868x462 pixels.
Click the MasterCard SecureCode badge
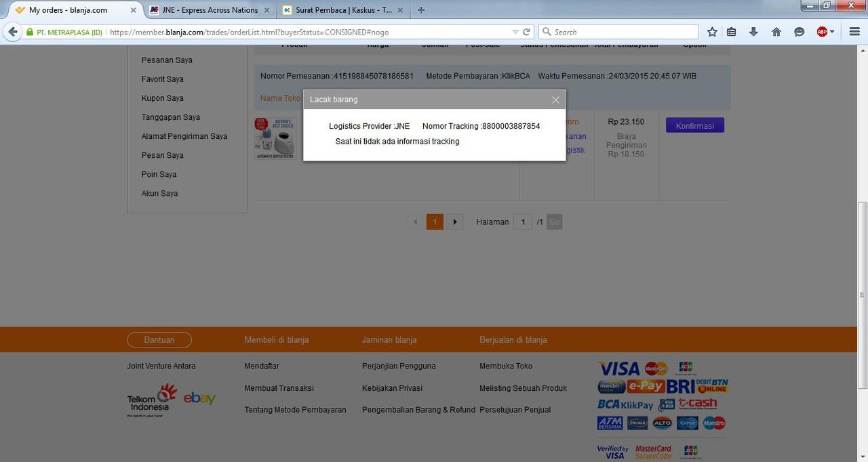pyautogui.click(x=654, y=452)
